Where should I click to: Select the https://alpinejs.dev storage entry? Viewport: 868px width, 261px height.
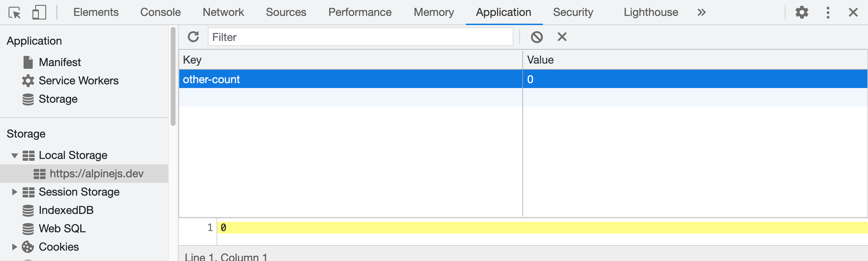point(96,173)
